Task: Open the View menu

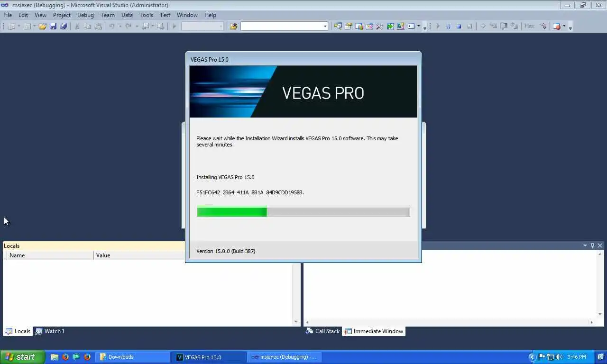Action: click(40, 15)
